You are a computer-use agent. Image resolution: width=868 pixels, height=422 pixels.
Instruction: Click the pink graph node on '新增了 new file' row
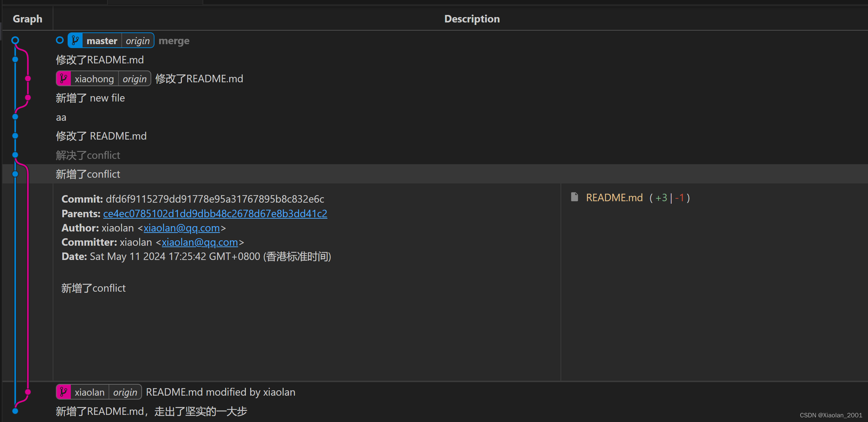coord(28,98)
